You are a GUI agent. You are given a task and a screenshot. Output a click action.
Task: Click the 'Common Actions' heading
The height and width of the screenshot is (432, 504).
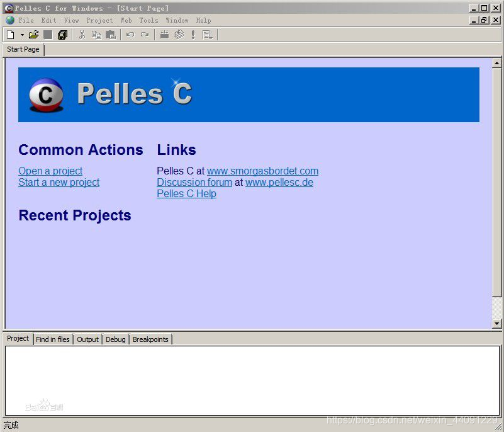pos(81,150)
